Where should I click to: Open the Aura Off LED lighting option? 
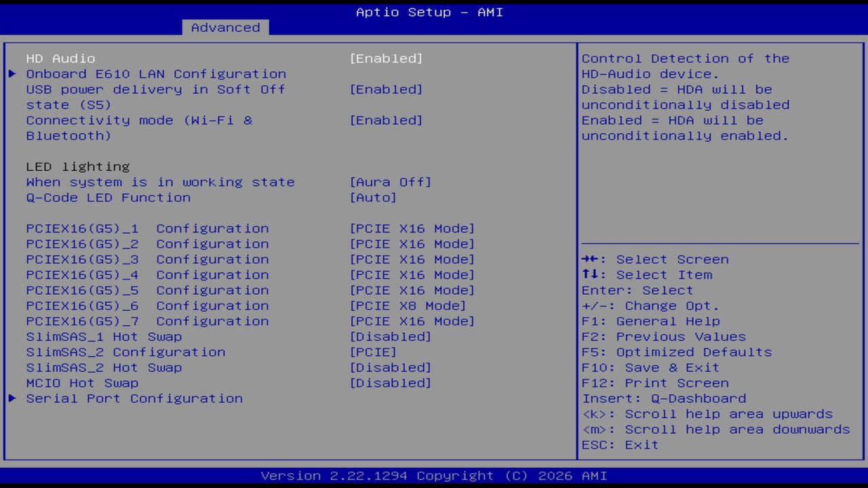[x=391, y=182]
